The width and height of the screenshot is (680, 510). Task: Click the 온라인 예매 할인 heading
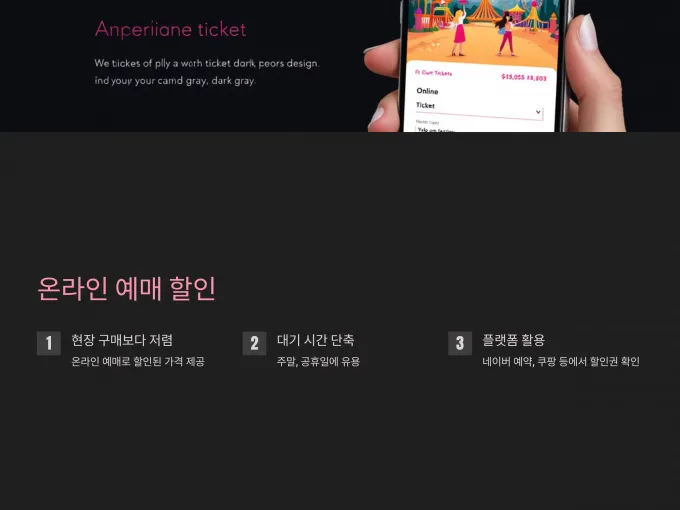[x=127, y=289]
